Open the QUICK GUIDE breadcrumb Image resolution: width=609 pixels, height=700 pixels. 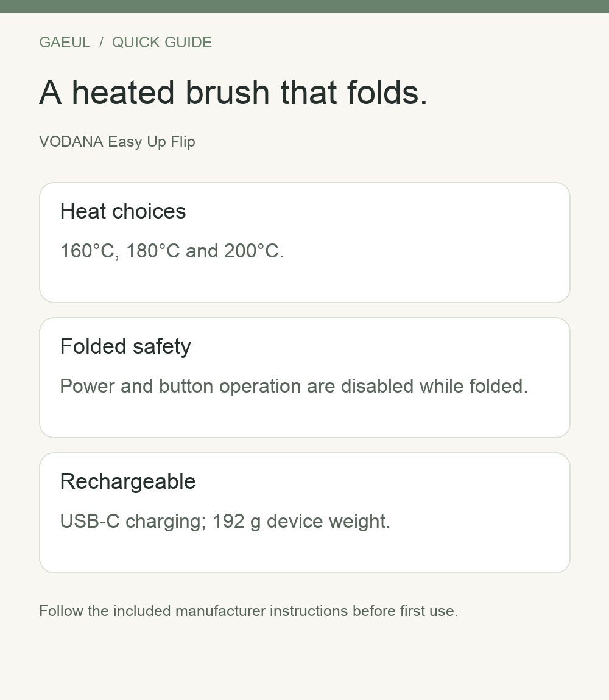(162, 43)
